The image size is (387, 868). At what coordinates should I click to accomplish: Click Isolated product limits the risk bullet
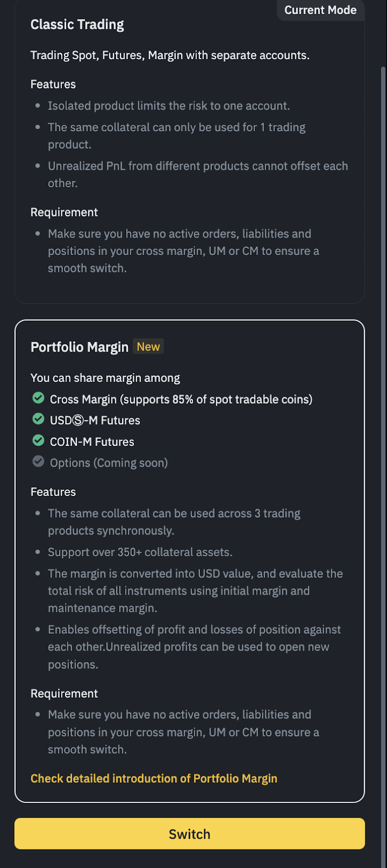169,106
